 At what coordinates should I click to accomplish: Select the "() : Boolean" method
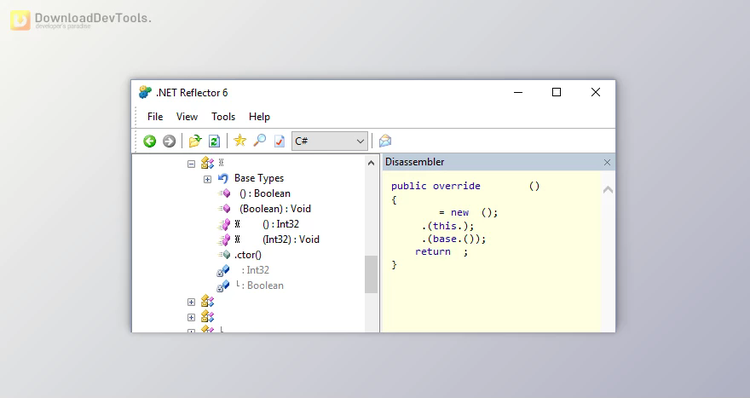[x=265, y=193]
